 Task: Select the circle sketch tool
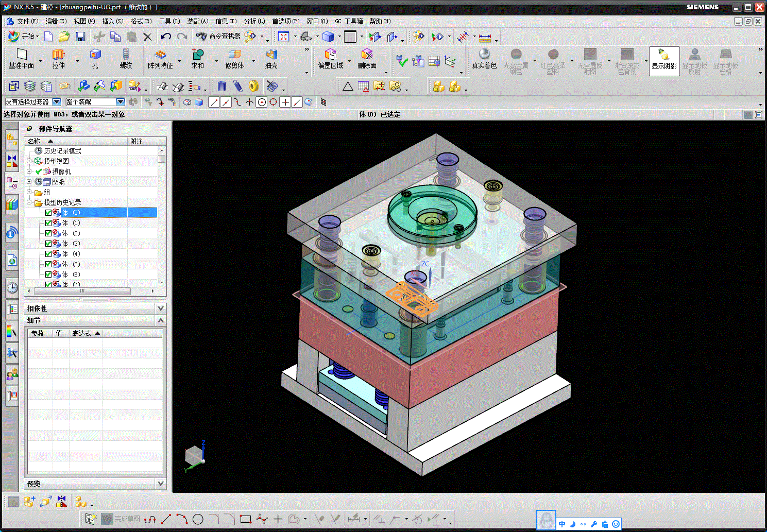tap(198, 519)
